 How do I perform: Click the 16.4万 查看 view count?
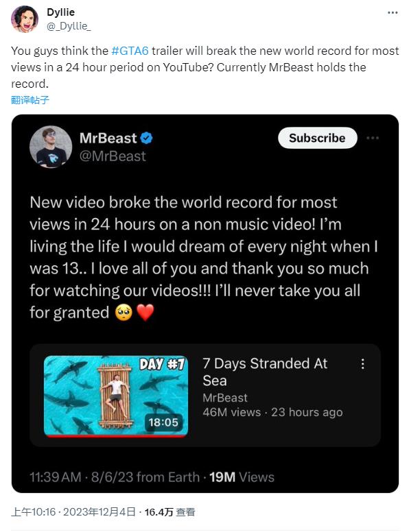(170, 511)
